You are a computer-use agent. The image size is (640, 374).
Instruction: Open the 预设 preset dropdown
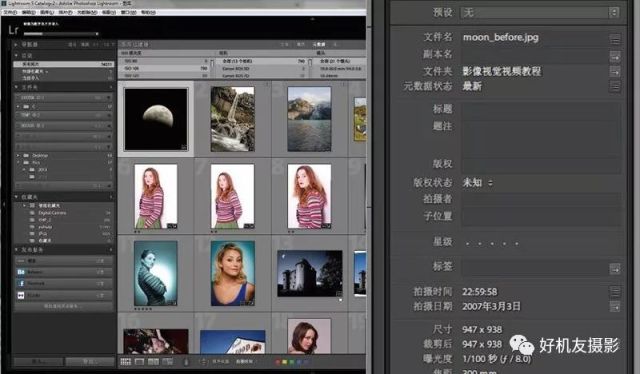pos(540,13)
